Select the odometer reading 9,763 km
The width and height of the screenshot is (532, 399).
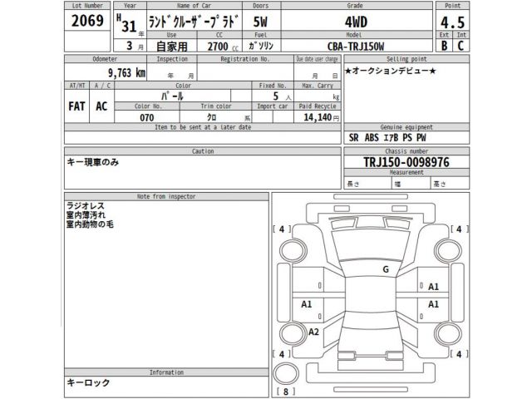126,72
